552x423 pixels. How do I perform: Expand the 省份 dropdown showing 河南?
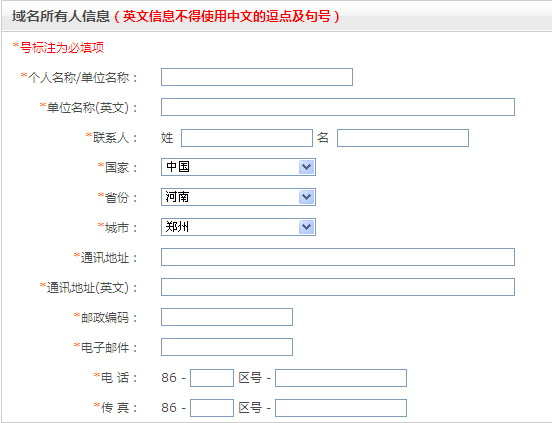click(238, 197)
